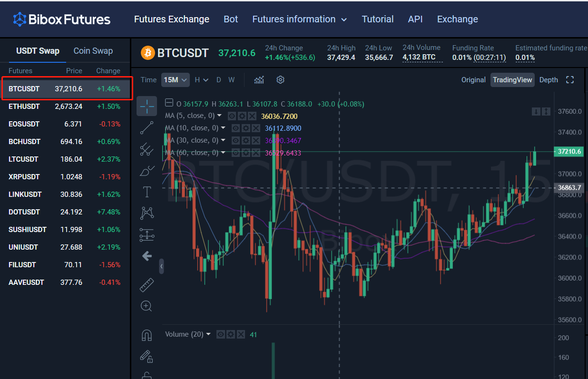Open the indicators chart icon
Screen dimensions: 588x379
pyautogui.click(x=259, y=80)
